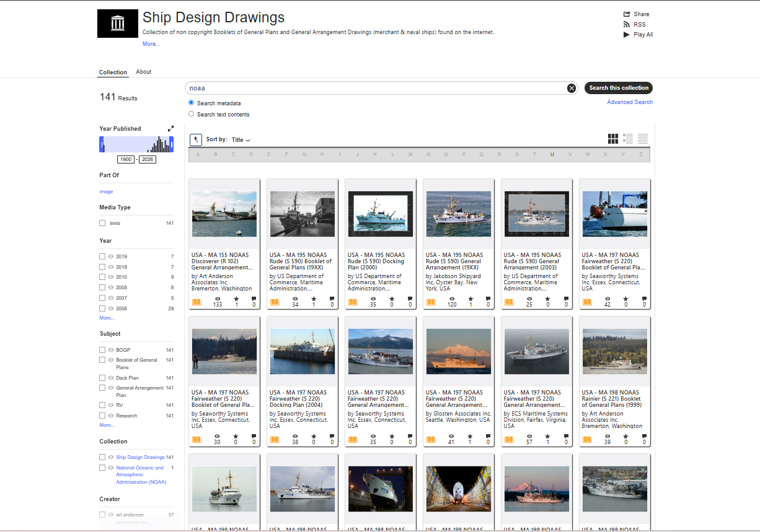Check the Booklet of General Plans checkbox

tap(102, 360)
